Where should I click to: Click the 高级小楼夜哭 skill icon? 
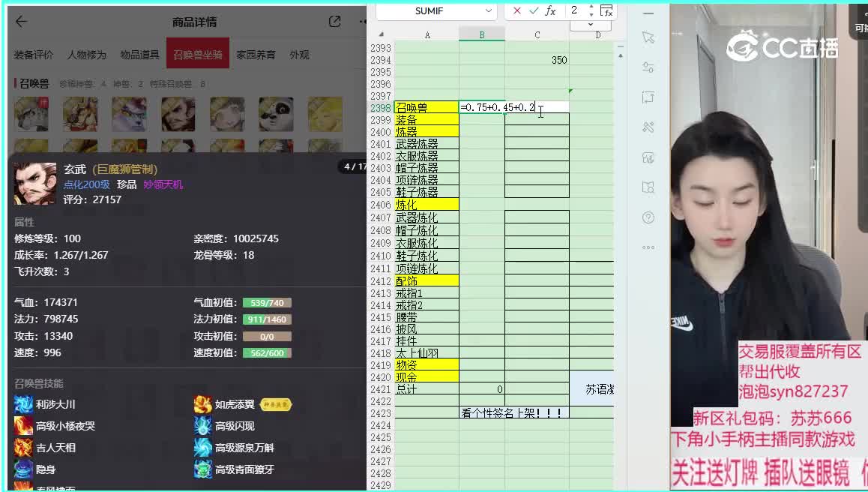23,426
